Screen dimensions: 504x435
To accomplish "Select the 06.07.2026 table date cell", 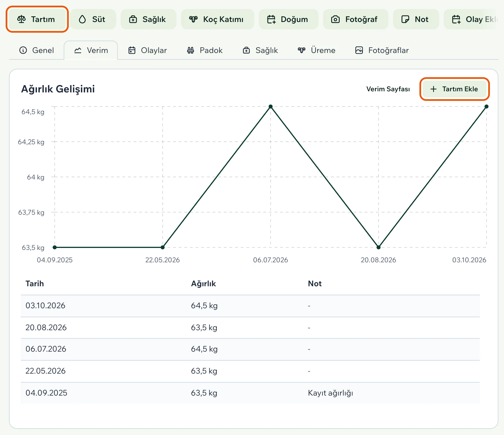I will point(46,349).
